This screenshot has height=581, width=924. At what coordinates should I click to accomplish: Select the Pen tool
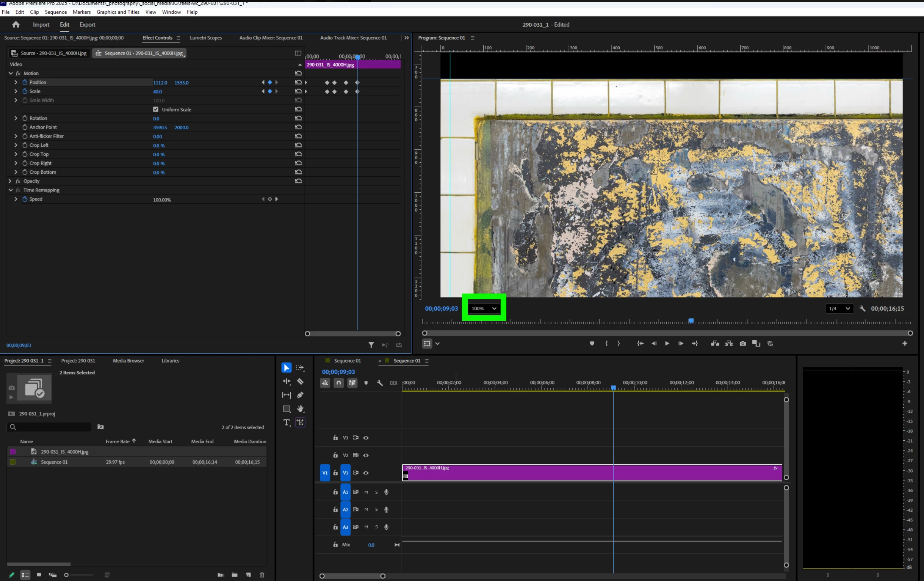pyautogui.click(x=300, y=395)
